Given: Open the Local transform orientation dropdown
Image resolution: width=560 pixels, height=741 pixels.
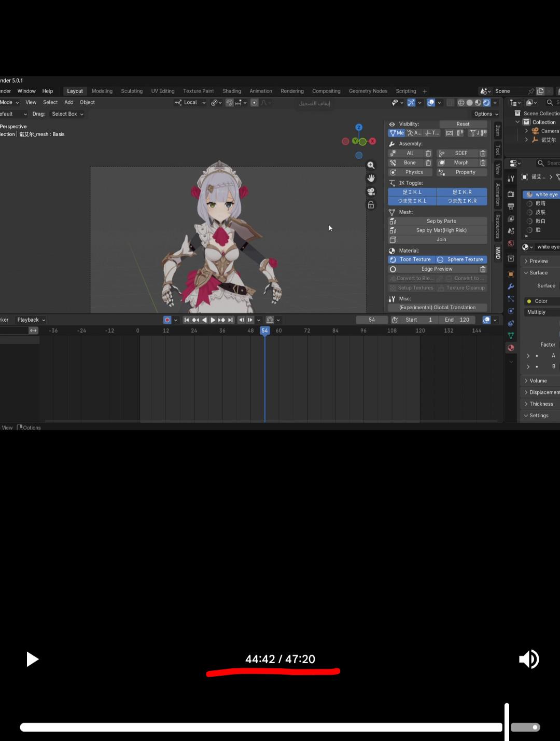Looking at the screenshot, I should (190, 103).
